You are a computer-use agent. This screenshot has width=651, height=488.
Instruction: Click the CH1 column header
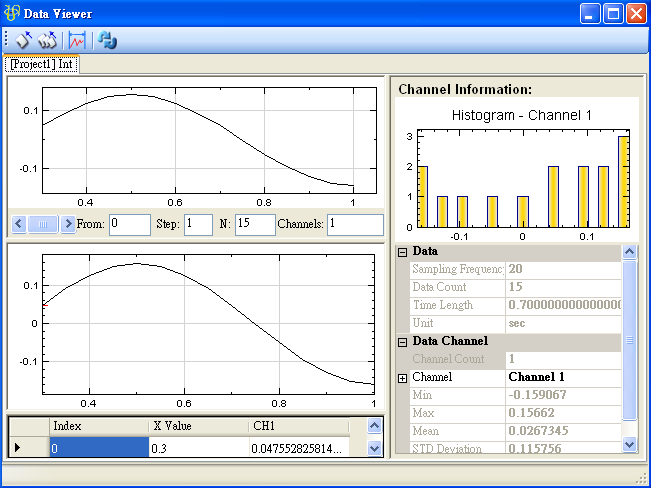coord(299,427)
